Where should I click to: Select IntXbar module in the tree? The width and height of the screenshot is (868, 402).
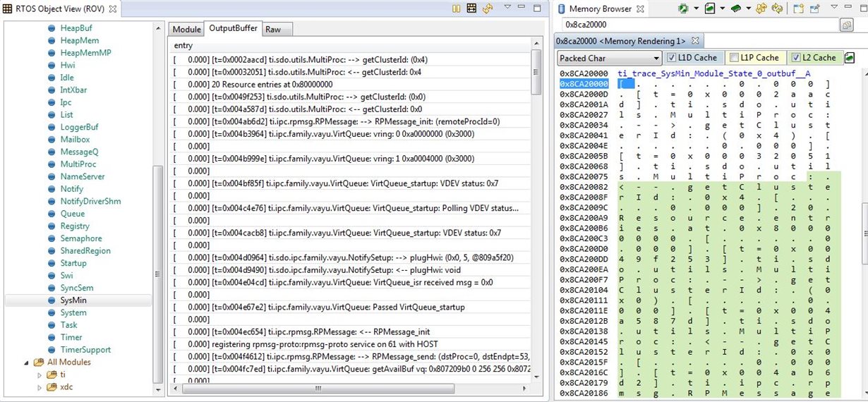pyautogui.click(x=73, y=90)
